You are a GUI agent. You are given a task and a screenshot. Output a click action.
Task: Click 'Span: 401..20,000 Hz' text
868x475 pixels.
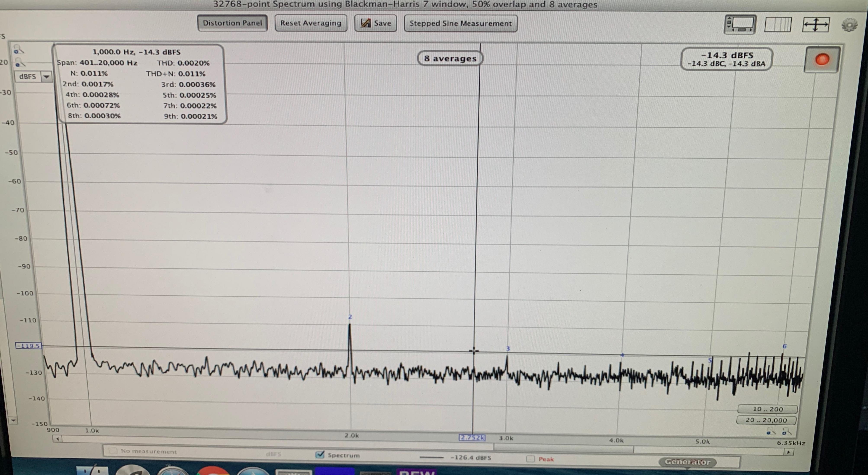click(97, 63)
